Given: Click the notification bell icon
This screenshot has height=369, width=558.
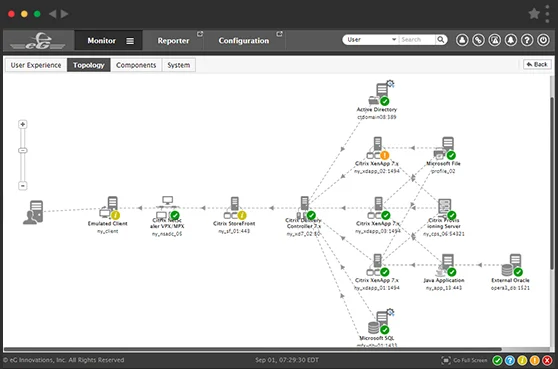Looking at the screenshot, I should tap(511, 40).
